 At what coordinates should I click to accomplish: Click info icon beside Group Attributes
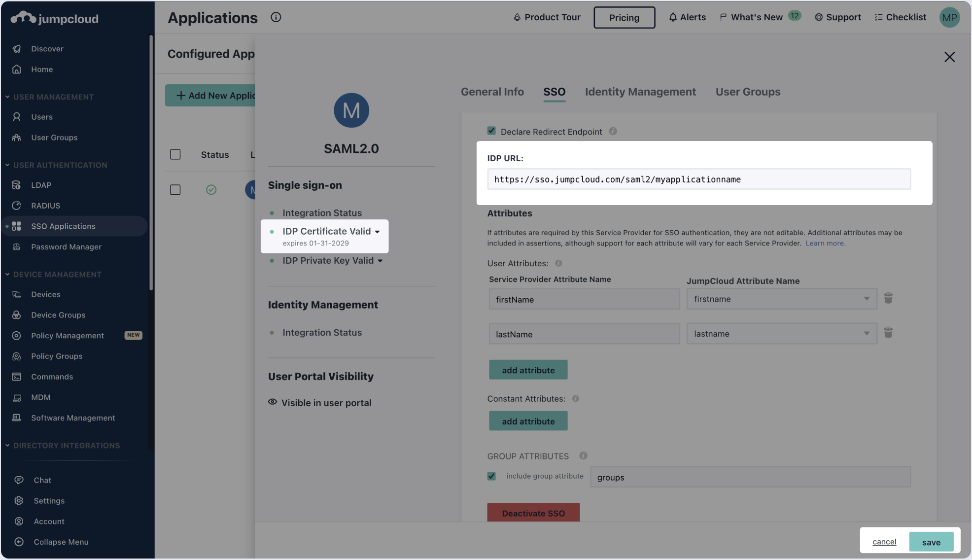coord(583,455)
